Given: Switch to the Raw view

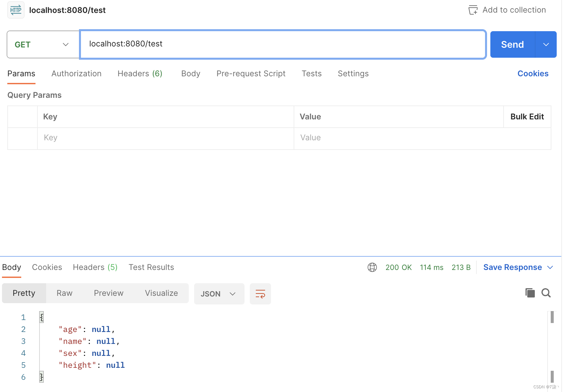Looking at the screenshot, I should click(x=64, y=293).
